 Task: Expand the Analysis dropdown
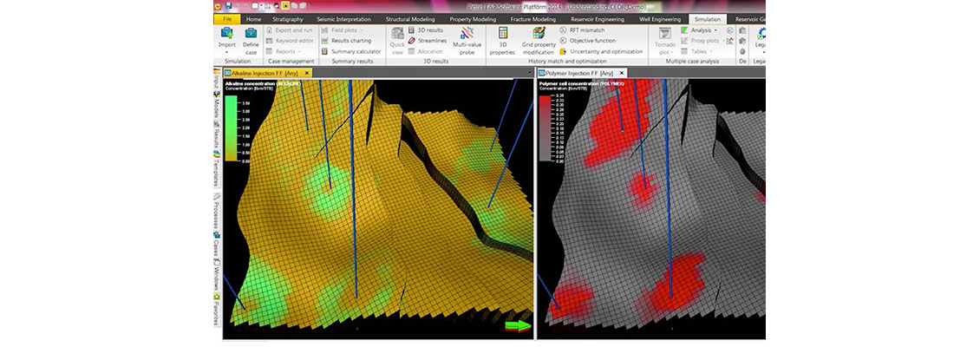tap(715, 29)
